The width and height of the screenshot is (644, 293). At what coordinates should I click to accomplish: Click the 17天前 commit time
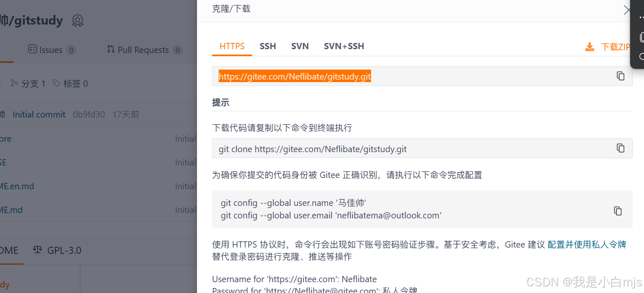[126, 115]
